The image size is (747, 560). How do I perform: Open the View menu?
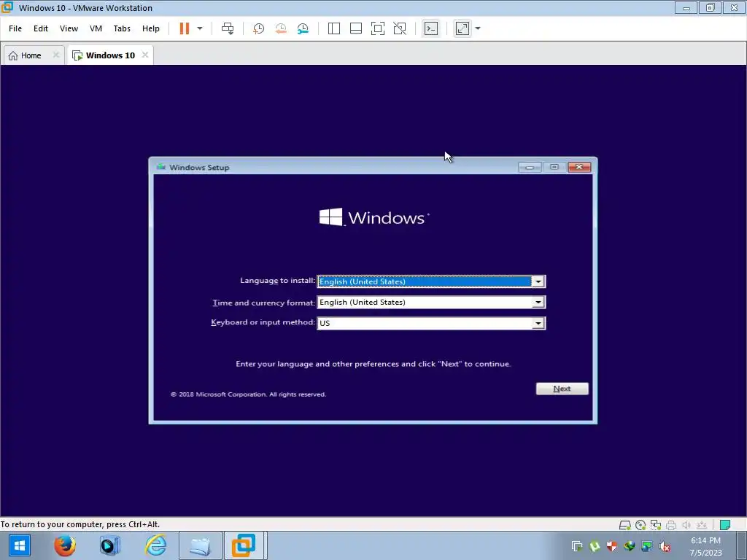(x=69, y=28)
